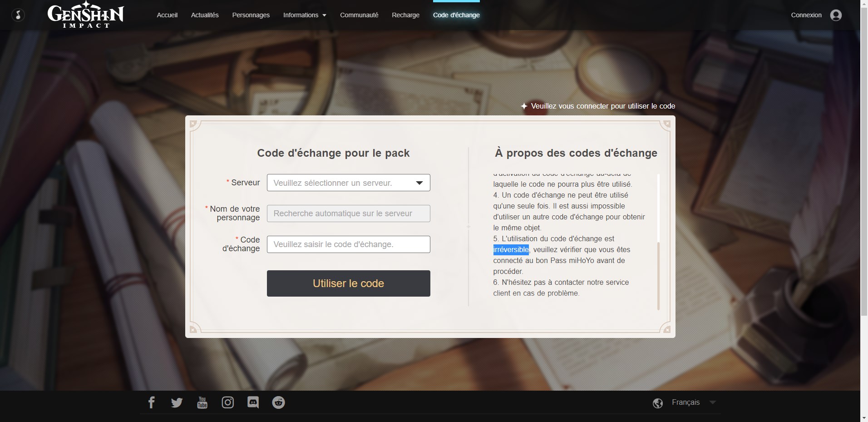Select the Reddit icon in the footer
The image size is (868, 422).
278,402
